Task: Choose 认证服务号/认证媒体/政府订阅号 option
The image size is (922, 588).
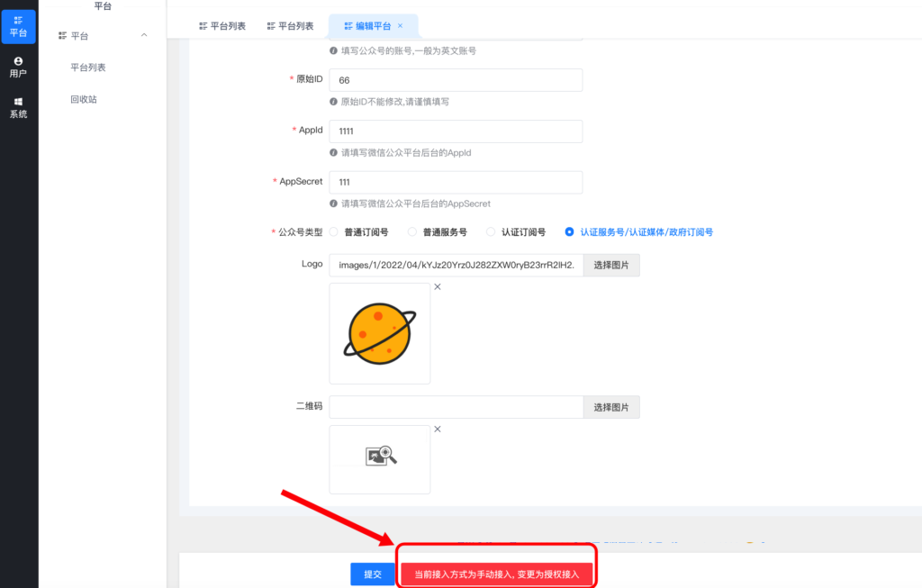Action: 569,232
